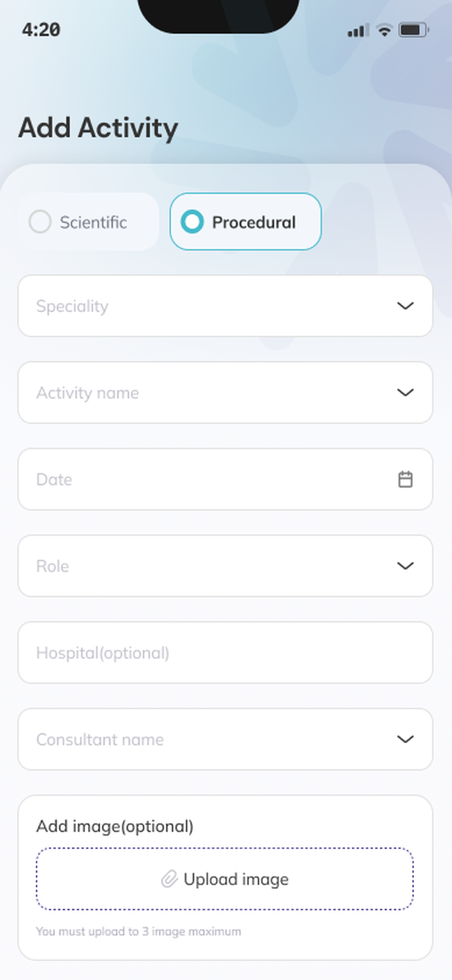Click the Hospital(optional) input field
452x980 pixels.
pyautogui.click(x=225, y=652)
